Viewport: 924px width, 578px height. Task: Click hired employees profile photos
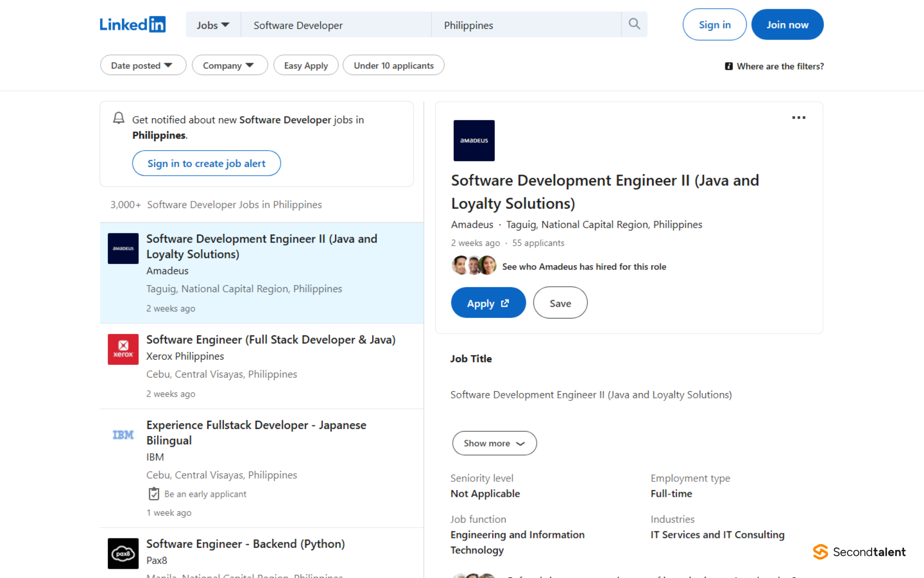click(x=474, y=266)
